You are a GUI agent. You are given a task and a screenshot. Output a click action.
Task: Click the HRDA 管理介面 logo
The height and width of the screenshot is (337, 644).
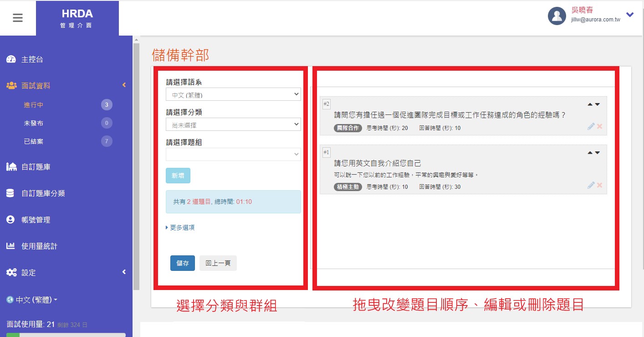click(77, 18)
